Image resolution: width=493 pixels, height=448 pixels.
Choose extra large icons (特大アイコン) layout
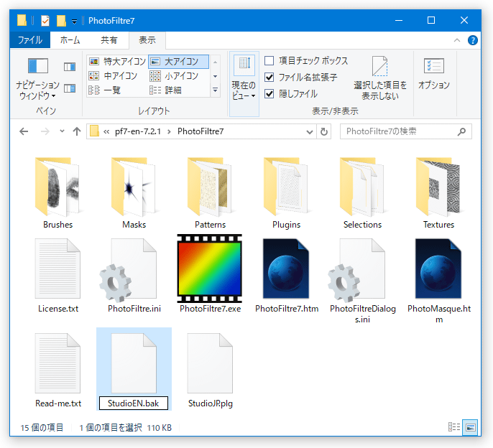tap(117, 61)
